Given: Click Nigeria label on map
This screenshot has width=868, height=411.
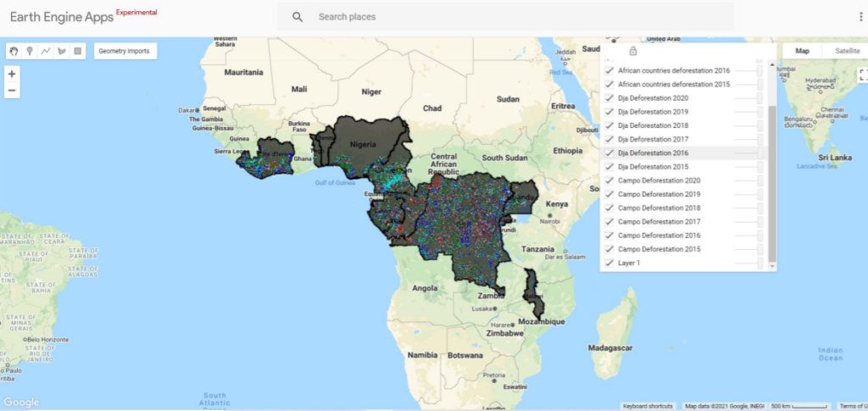Looking at the screenshot, I should 363,145.
